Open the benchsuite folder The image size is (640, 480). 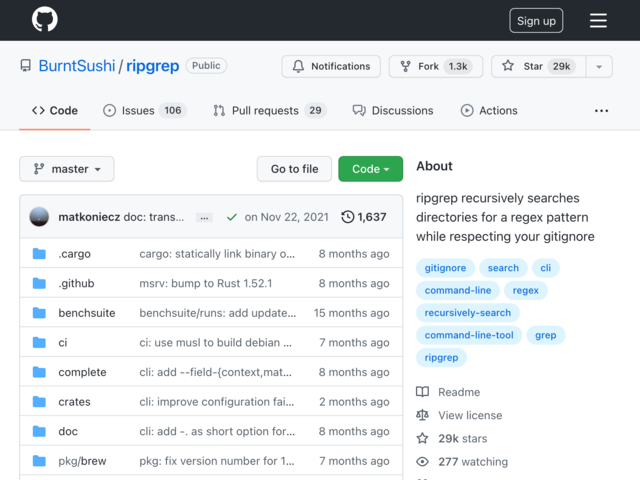pos(87,313)
